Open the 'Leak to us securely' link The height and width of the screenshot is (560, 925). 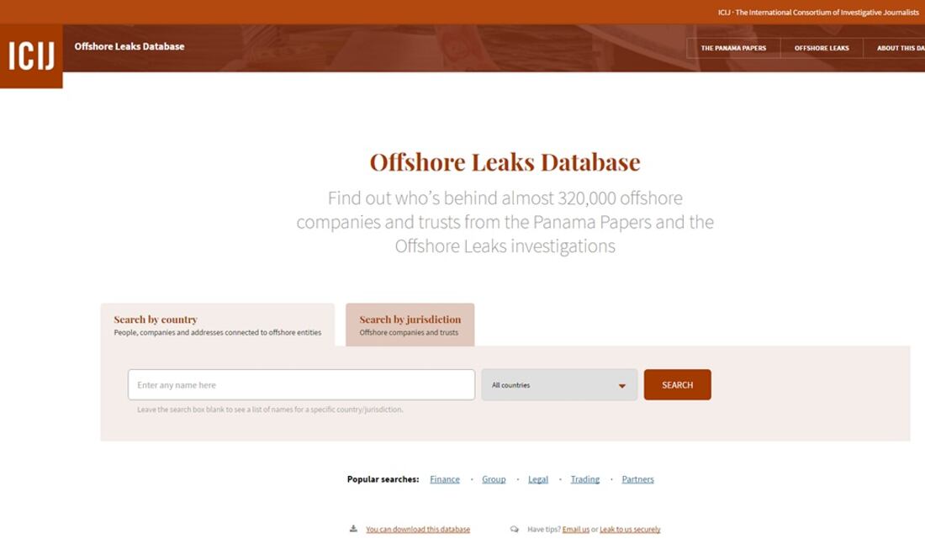click(x=630, y=530)
